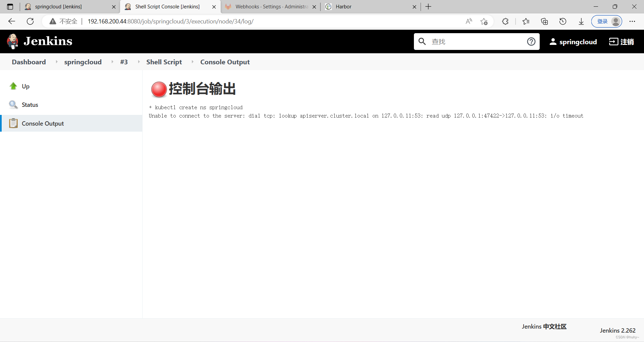Open Jenkins 2.262 version link
This screenshot has height=342, width=644.
[618, 330]
